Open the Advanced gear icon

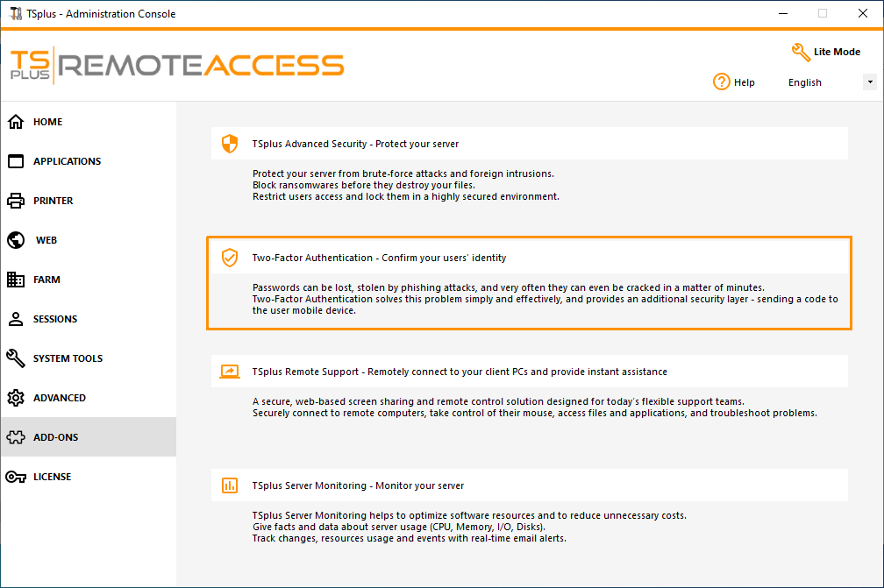(14, 397)
